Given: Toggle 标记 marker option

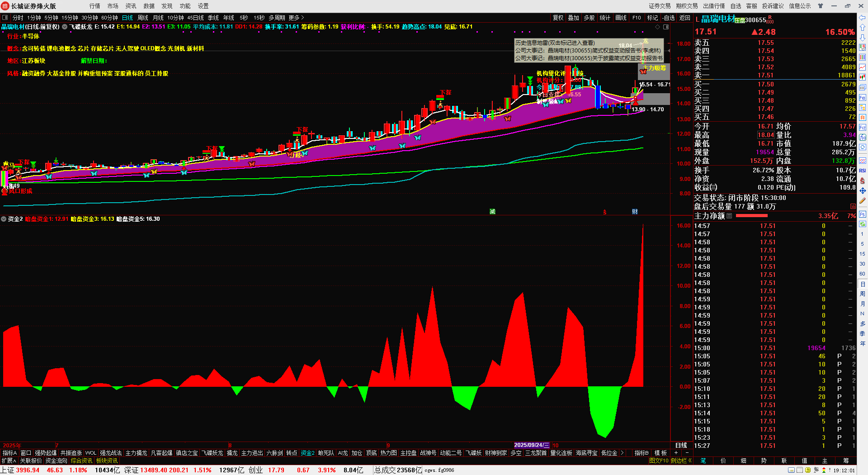Looking at the screenshot, I should (652, 18).
